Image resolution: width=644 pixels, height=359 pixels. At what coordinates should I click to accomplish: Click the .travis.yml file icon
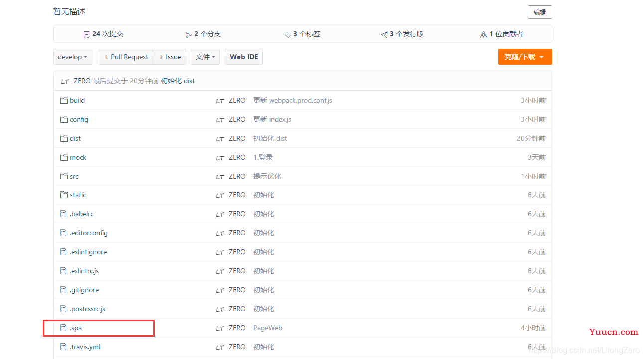click(x=63, y=347)
